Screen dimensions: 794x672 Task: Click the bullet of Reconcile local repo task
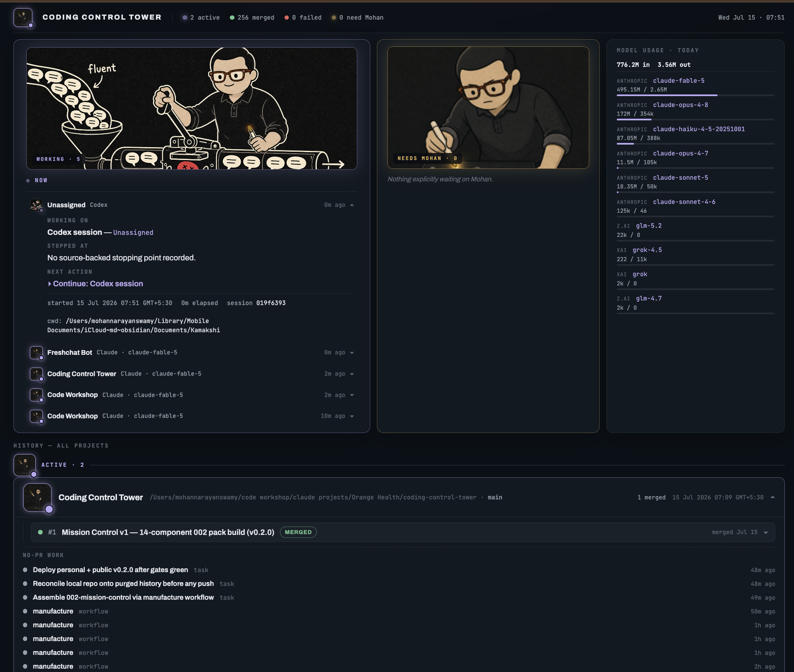tap(25, 583)
